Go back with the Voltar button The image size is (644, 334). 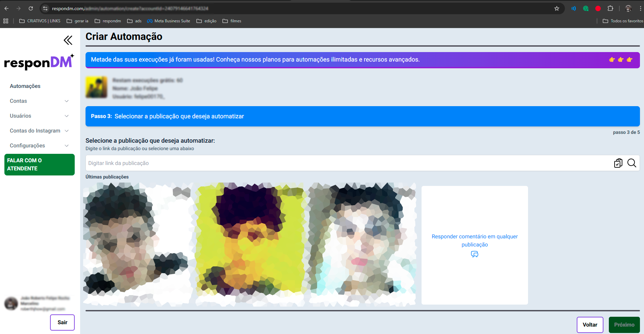coord(590,325)
